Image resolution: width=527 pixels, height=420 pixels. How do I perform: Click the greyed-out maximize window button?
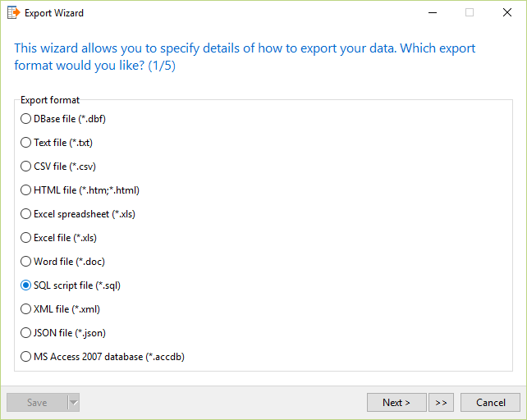point(470,13)
